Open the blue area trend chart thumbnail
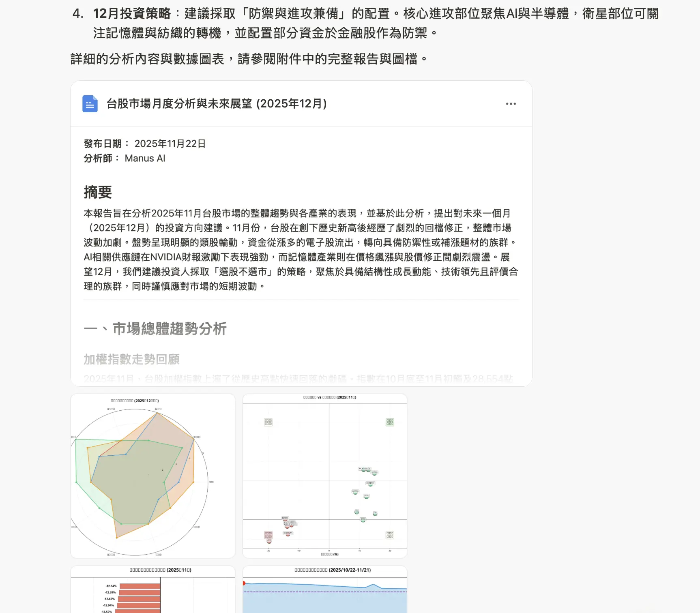Viewport: 700px width, 613px height. [x=325, y=589]
